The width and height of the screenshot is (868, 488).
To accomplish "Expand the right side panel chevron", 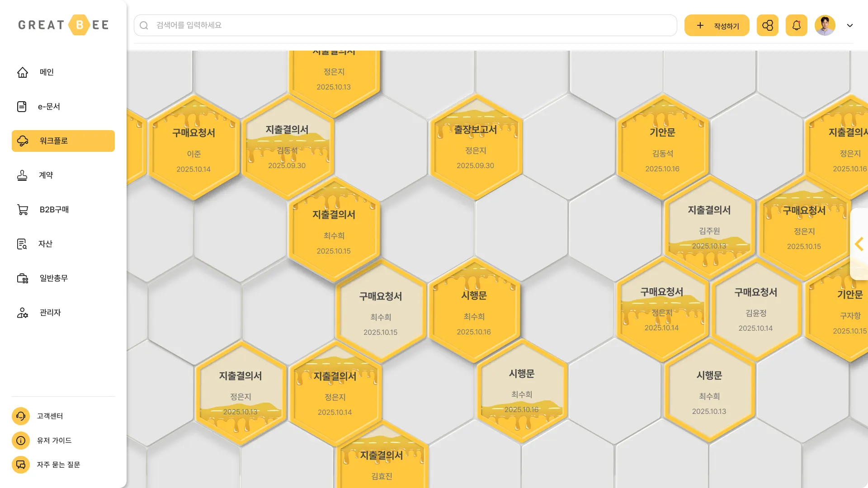I will point(859,244).
